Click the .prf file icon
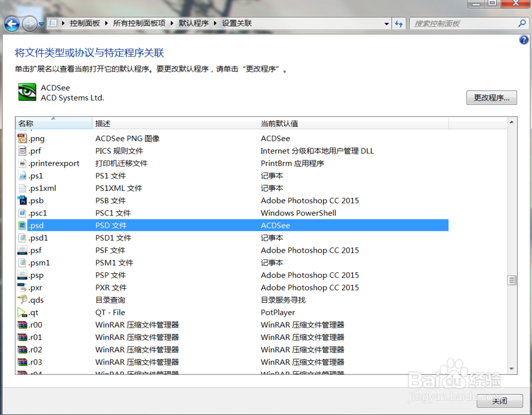The width and height of the screenshot is (532, 415). pos(22,151)
